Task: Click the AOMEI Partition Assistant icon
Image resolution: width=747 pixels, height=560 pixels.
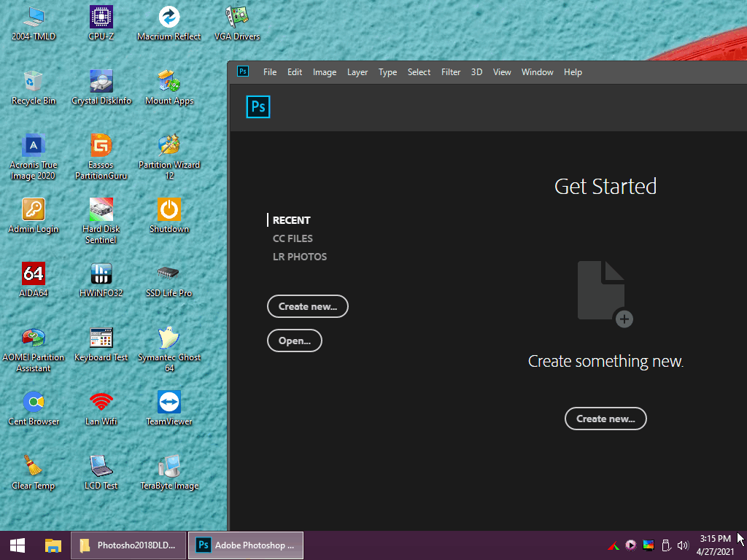Action: (x=34, y=350)
